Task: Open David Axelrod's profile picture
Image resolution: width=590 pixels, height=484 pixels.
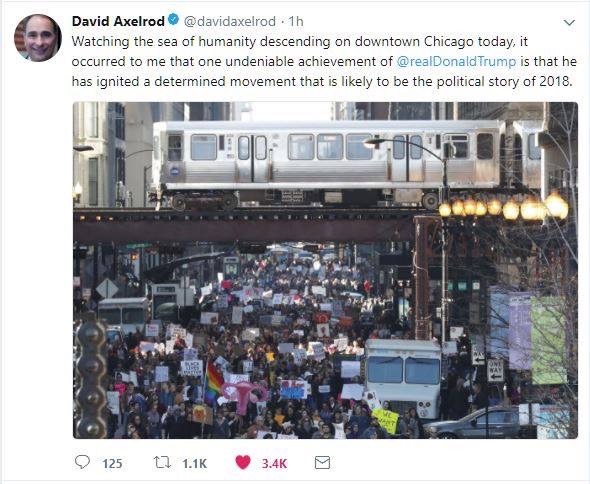Action: pos(38,38)
